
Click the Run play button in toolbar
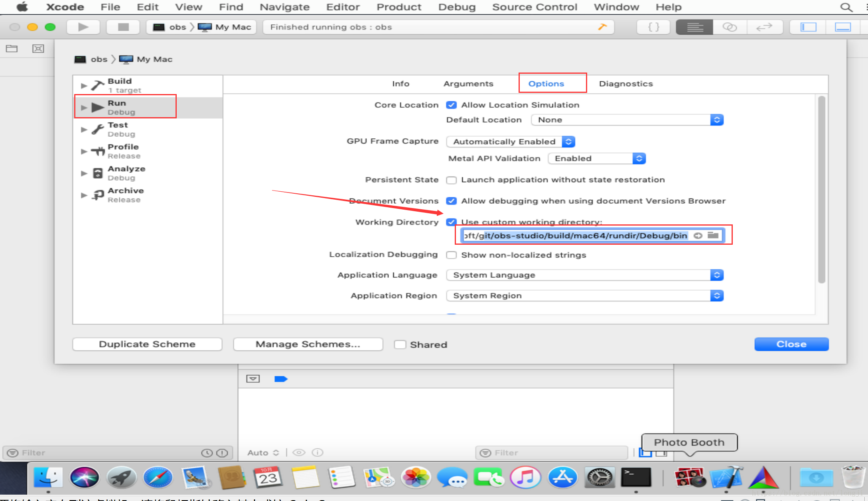(83, 27)
